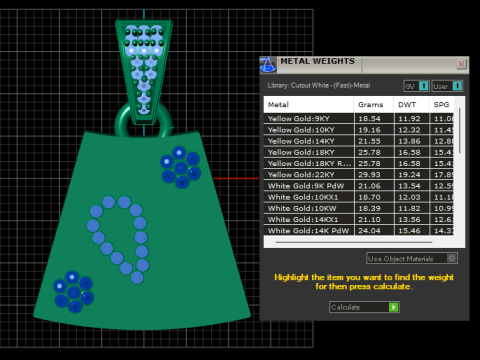The width and height of the screenshot is (480, 360).
Task: Select the teardrop gem outline
Action: tap(118, 239)
